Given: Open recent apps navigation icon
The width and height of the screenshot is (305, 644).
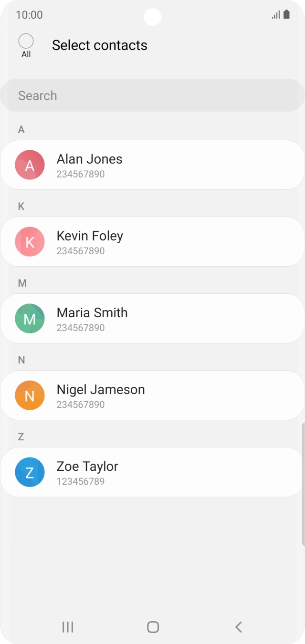Looking at the screenshot, I should (x=68, y=627).
